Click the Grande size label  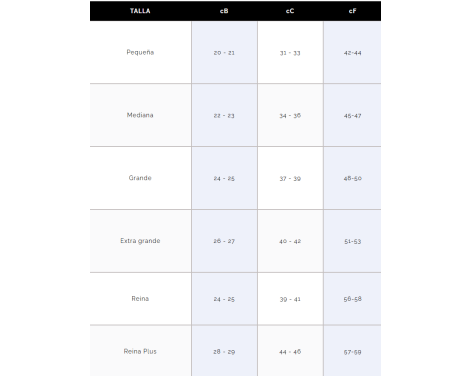[x=140, y=178]
